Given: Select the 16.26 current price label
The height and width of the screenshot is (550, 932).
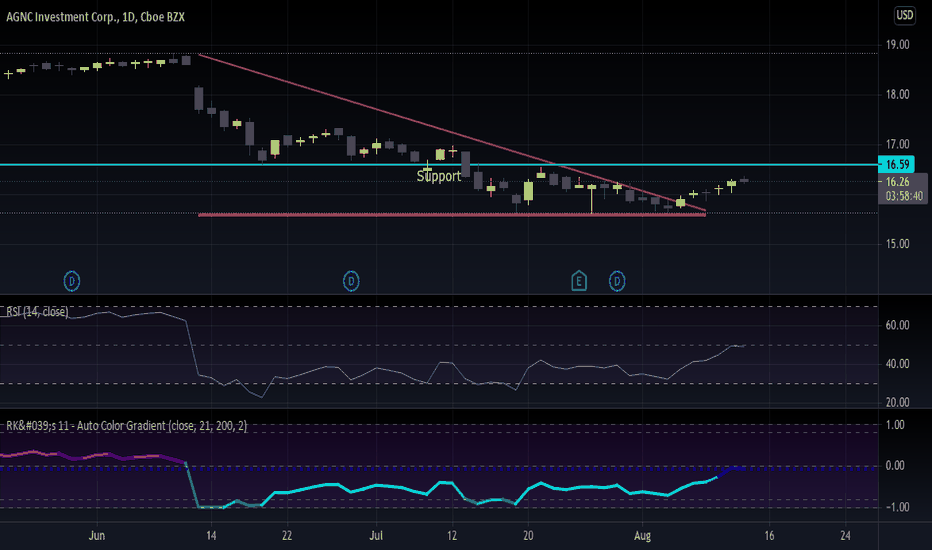Looking at the screenshot, I should (x=898, y=182).
